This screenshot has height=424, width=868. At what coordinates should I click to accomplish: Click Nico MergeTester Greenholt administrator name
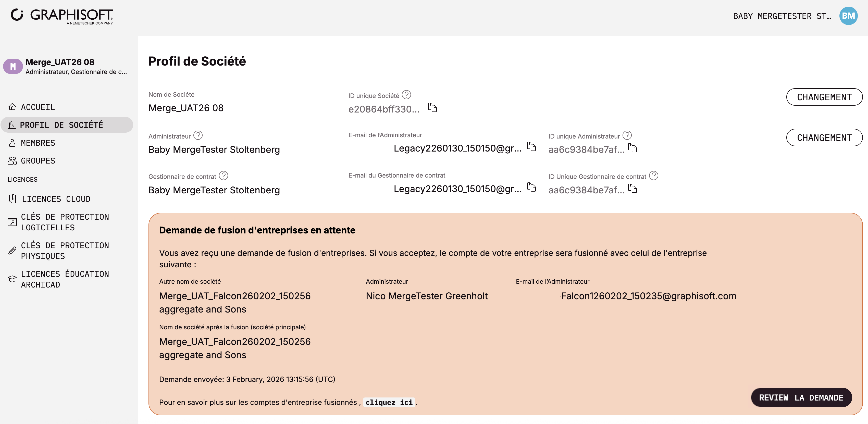click(427, 296)
